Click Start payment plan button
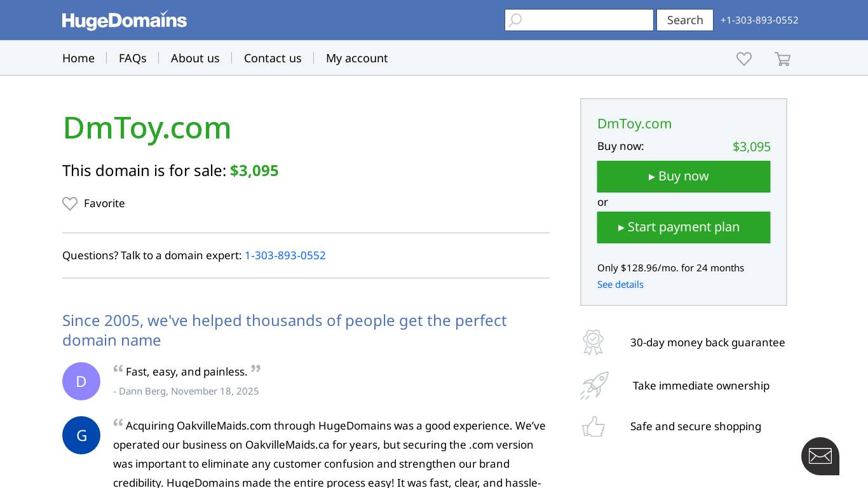 (x=684, y=227)
